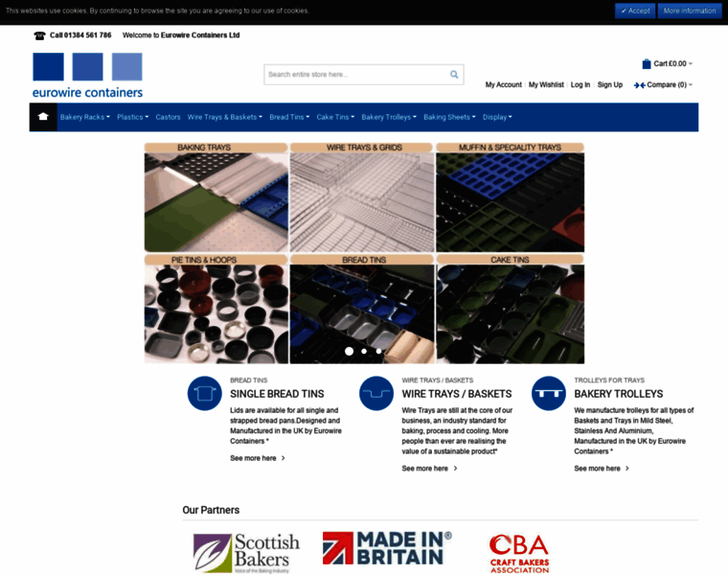This screenshot has width=728, height=575.
Task: Select the third carousel slide dot
Action: point(379,351)
